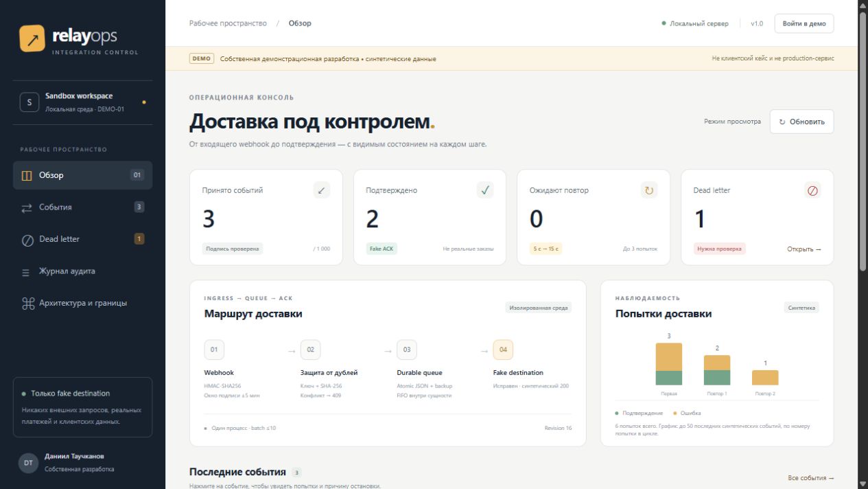Click the scrollbar up arrow
This screenshot has width=868, height=489.
[863, 4]
